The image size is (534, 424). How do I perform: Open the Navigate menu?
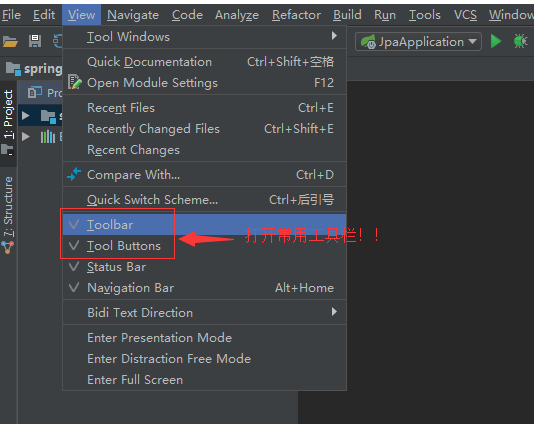tap(133, 15)
